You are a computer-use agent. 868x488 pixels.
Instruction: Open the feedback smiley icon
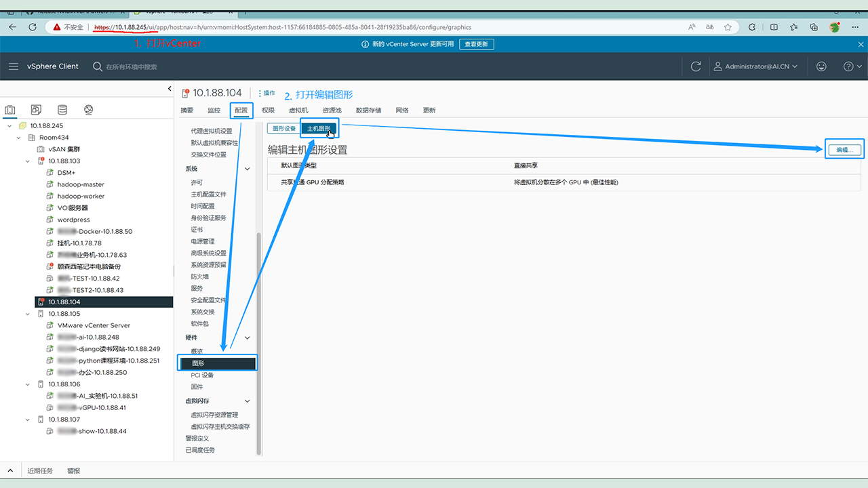coord(822,66)
